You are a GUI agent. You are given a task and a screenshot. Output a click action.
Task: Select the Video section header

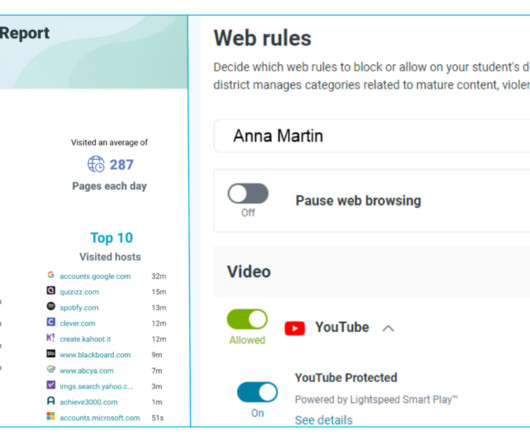tap(372, 272)
